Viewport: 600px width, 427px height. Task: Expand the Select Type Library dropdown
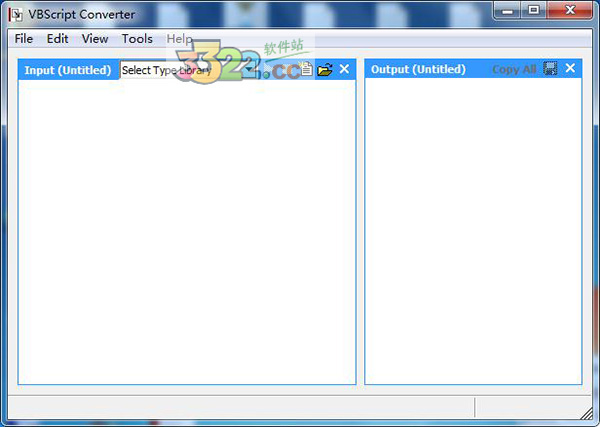[x=250, y=70]
